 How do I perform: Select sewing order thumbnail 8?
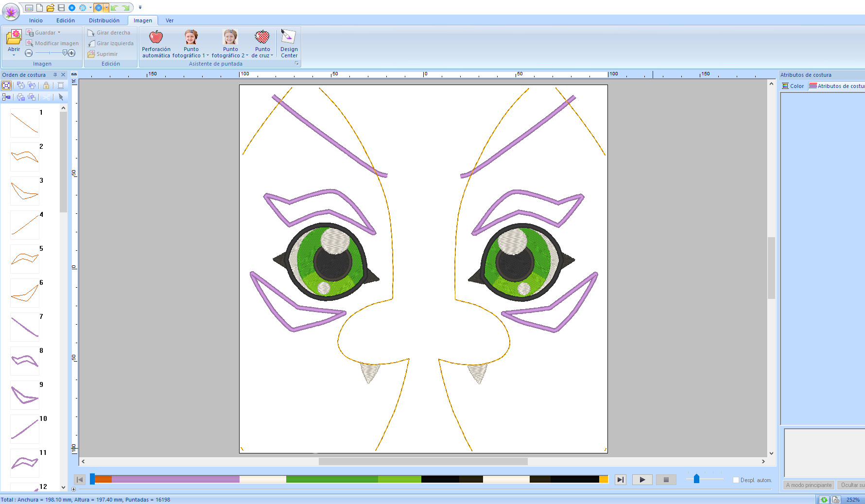pos(25,361)
